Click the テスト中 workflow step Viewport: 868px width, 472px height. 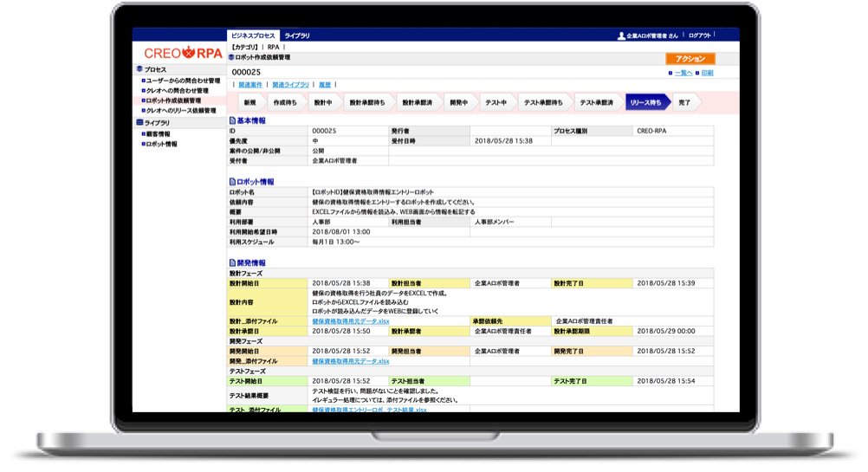point(496,102)
